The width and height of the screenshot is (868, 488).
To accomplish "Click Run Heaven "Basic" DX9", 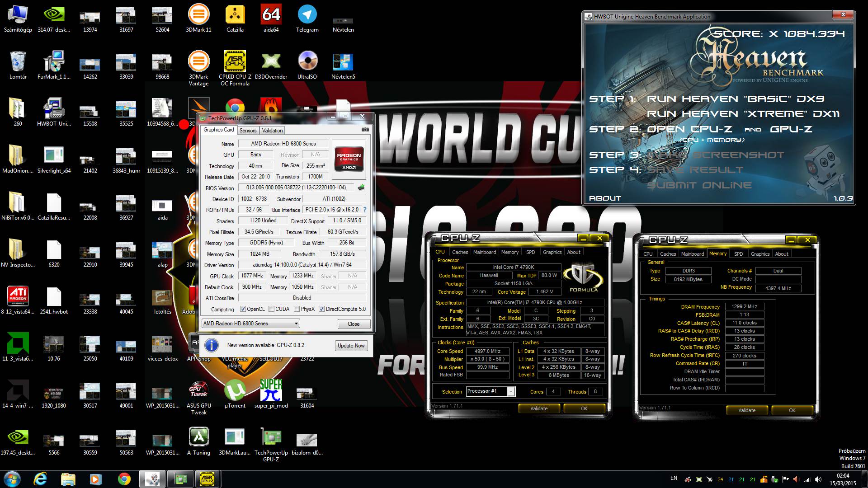I will tap(735, 99).
